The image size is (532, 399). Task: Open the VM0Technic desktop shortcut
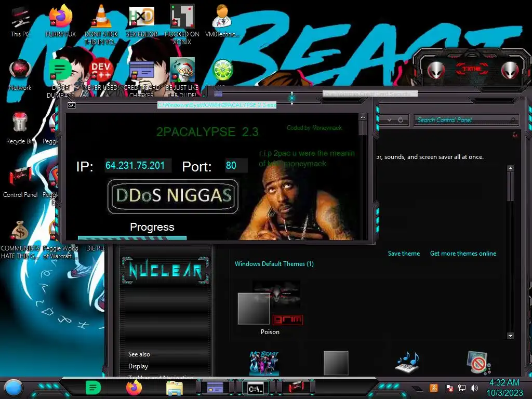222,20
